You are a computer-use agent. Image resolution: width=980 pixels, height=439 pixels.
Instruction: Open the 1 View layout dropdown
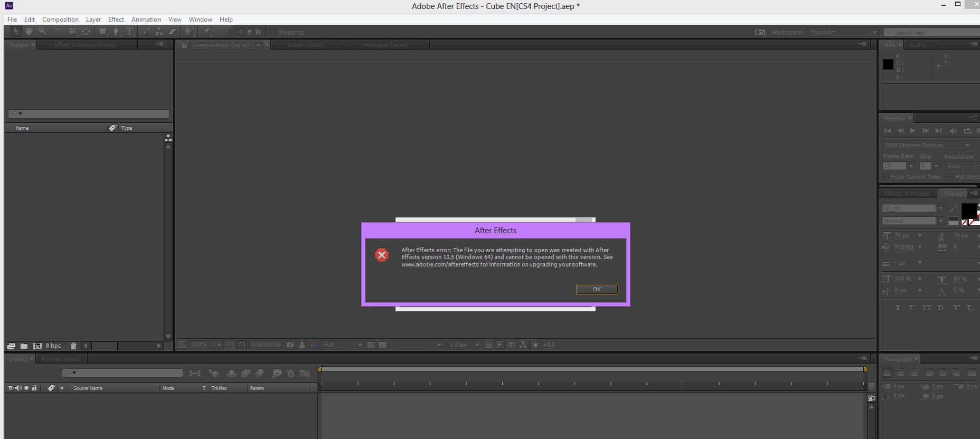464,345
